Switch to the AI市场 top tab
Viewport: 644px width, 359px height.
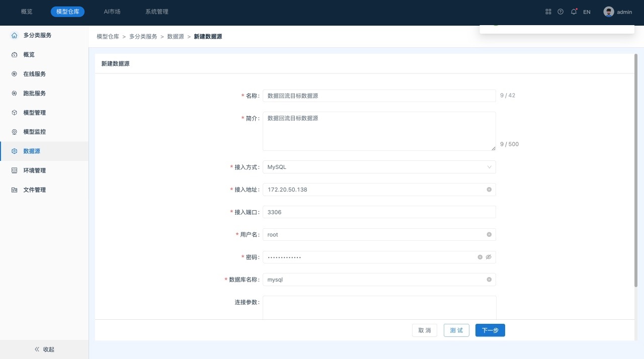pos(112,12)
